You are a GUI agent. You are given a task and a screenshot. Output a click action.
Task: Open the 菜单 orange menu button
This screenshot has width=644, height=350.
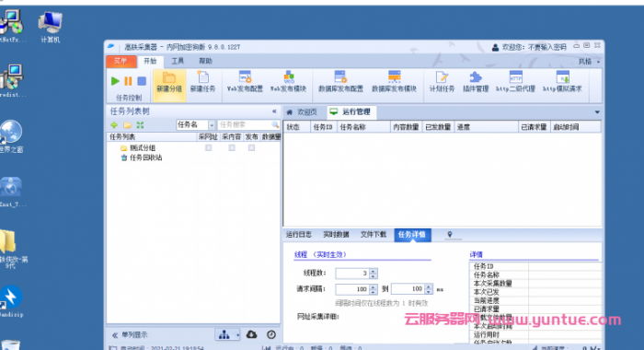pos(121,62)
